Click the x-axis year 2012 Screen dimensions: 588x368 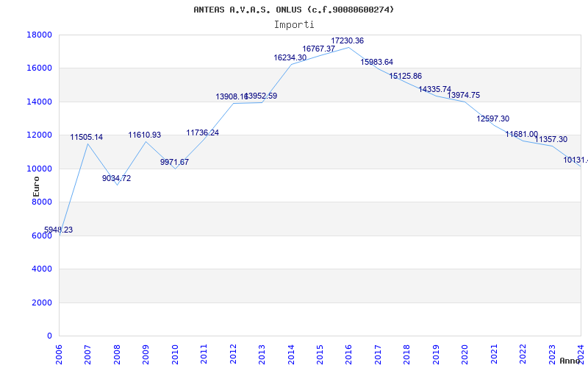click(x=233, y=354)
